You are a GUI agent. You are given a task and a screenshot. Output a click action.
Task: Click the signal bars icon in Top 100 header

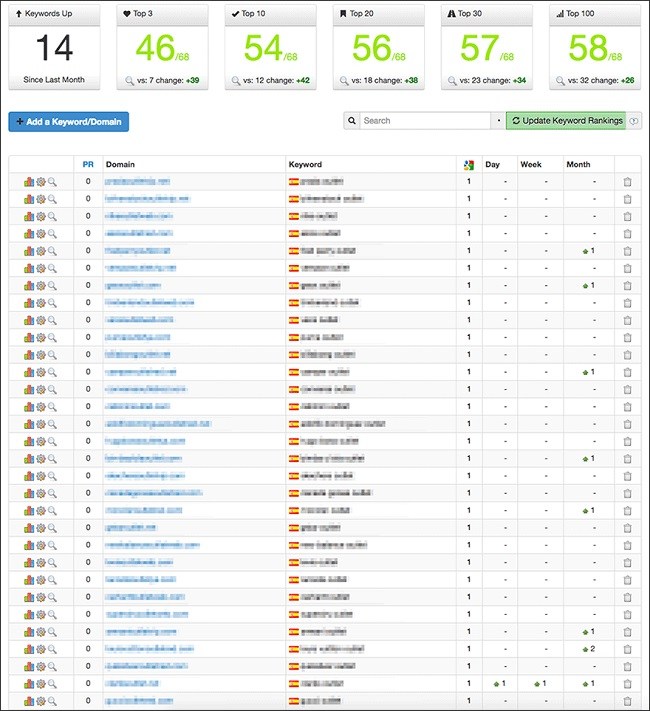point(560,14)
